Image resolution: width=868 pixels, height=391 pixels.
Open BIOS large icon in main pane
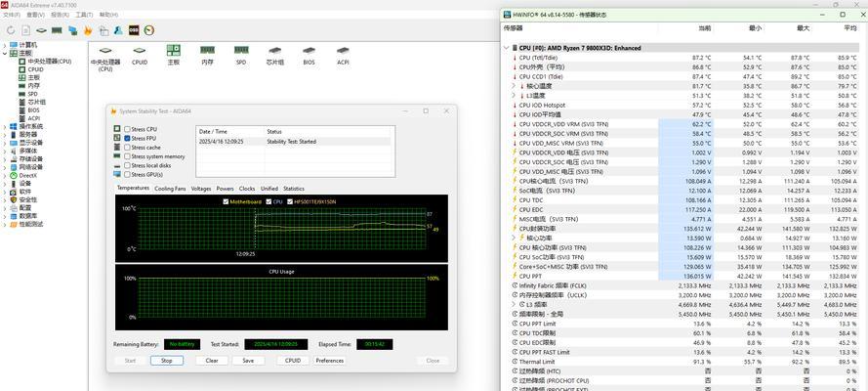coord(309,56)
